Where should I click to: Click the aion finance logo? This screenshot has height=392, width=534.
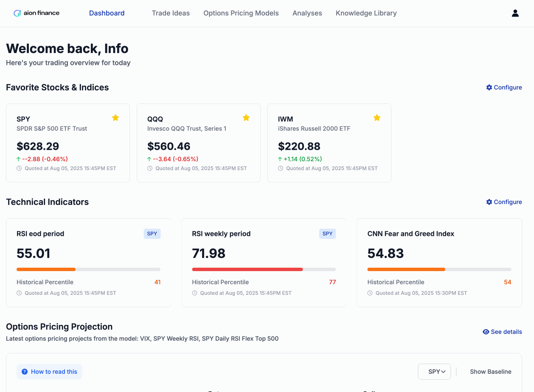37,13
